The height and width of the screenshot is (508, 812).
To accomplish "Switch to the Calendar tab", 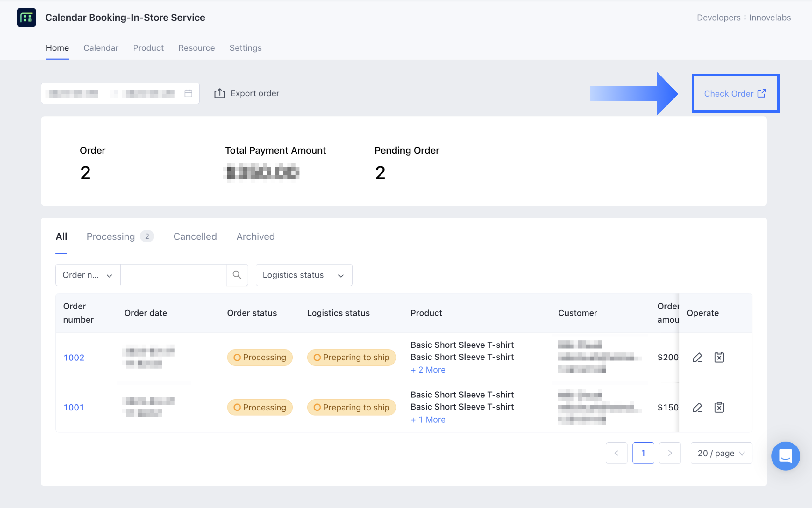I will tap(101, 48).
